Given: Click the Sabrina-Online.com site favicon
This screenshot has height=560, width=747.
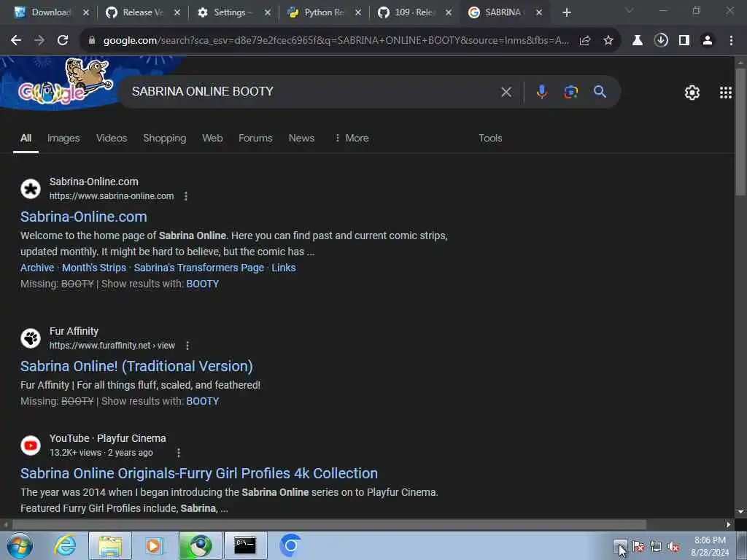Looking at the screenshot, I should (x=31, y=189).
